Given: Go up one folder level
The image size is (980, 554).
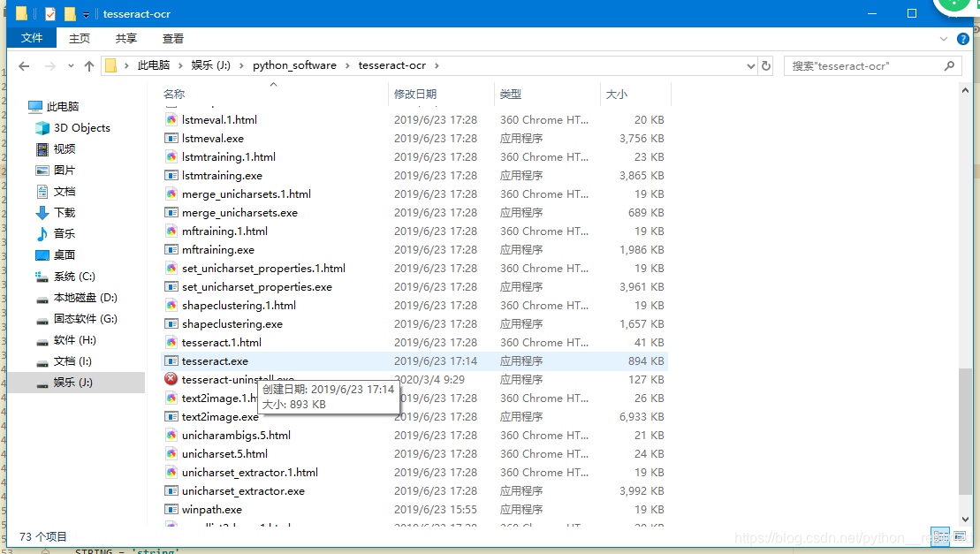Looking at the screenshot, I should (88, 65).
